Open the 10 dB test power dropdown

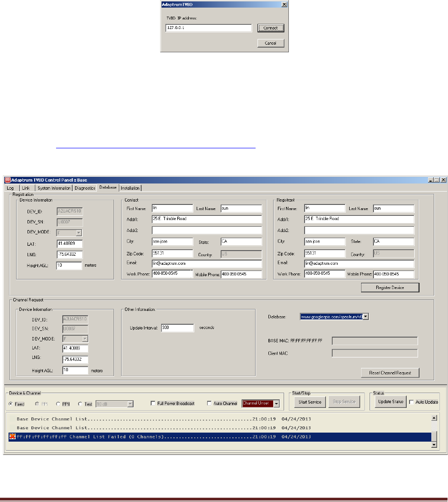tap(130, 404)
